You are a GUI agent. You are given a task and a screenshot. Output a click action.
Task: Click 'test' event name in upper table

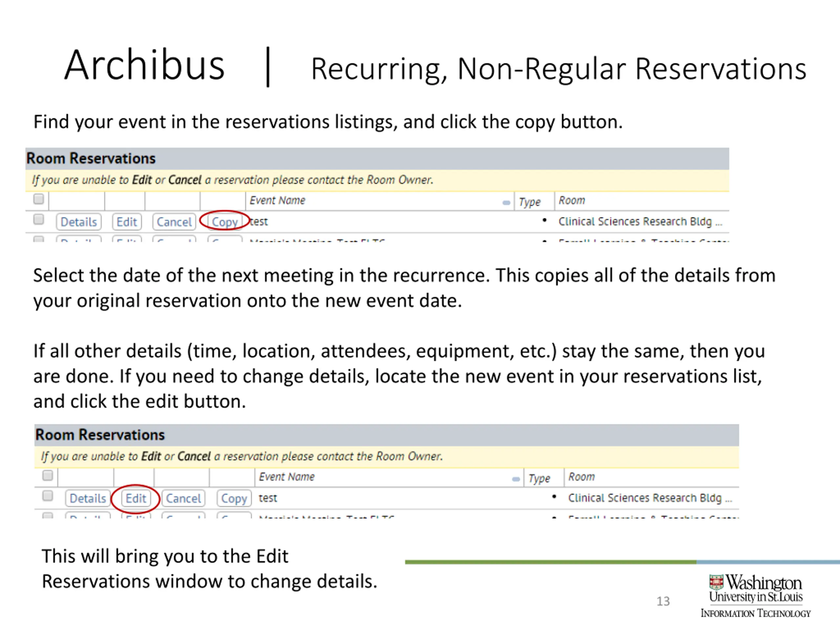pyautogui.click(x=259, y=221)
